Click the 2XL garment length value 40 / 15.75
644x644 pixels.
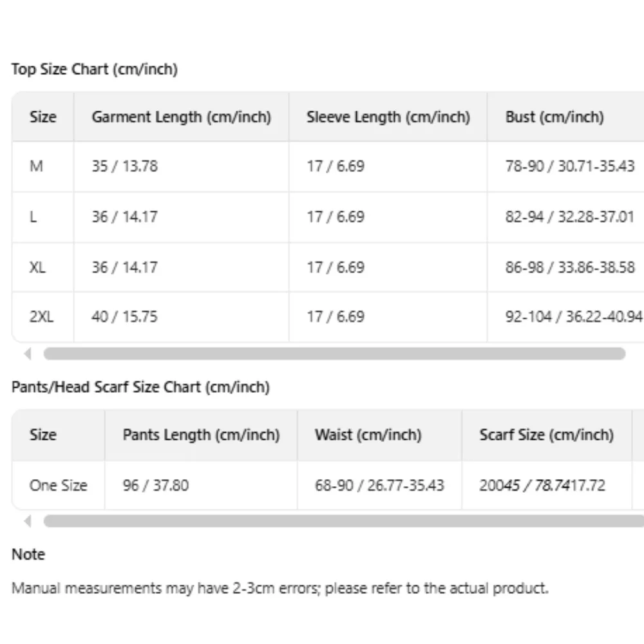point(124,317)
